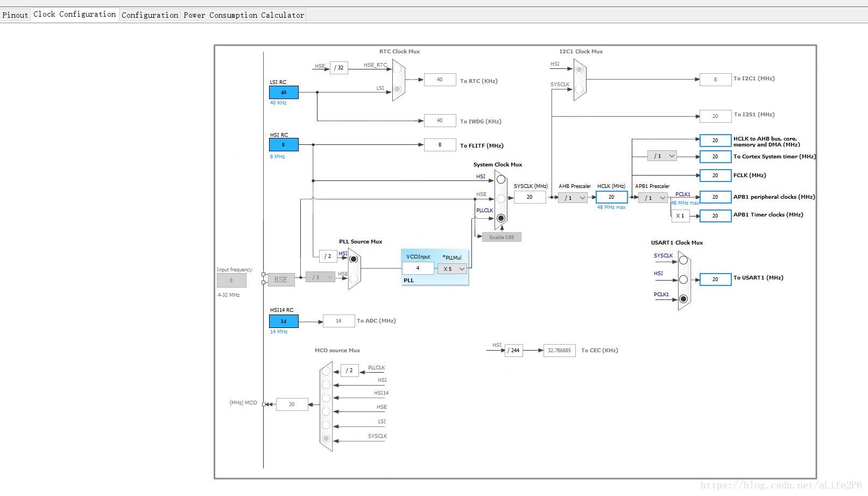The height and width of the screenshot is (496, 868).
Task: Select SYSCLK in USART1 Clock Mux
Action: click(683, 260)
